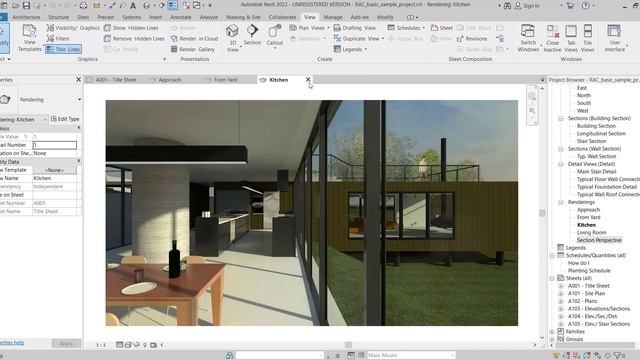Click the Apply button

pos(66,343)
